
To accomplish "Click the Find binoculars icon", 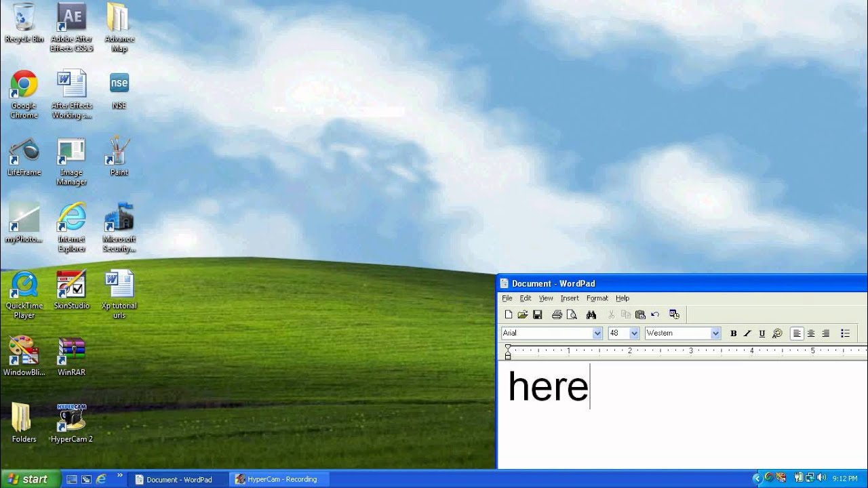I will click(591, 314).
